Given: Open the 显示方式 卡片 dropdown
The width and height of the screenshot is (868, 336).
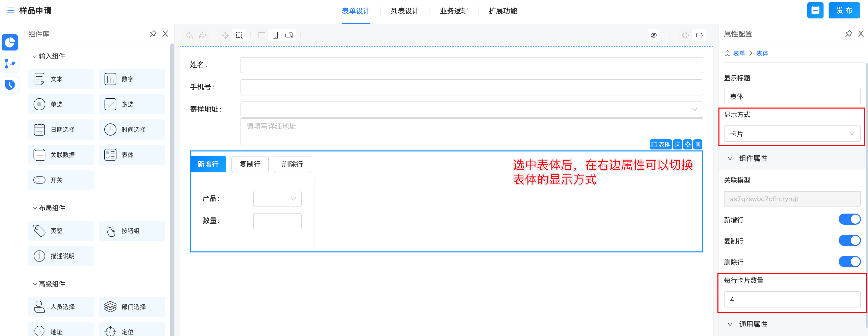Looking at the screenshot, I should (791, 134).
